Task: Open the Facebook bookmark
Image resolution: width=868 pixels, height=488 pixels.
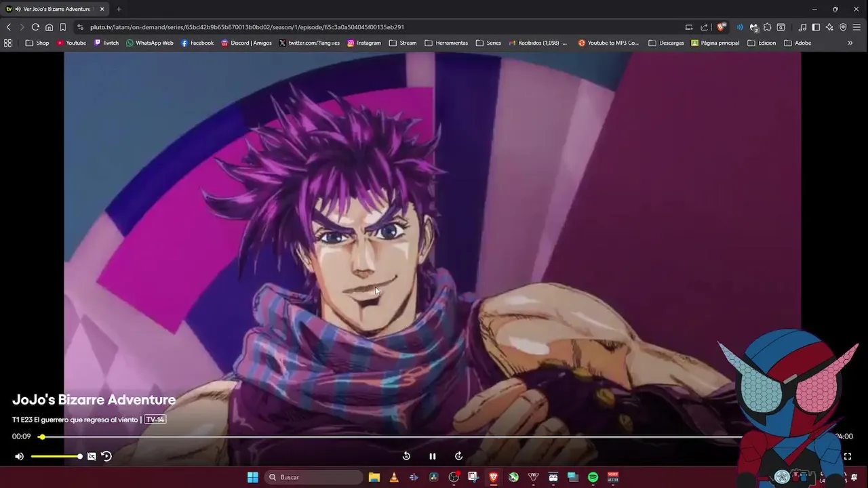Action: [197, 43]
